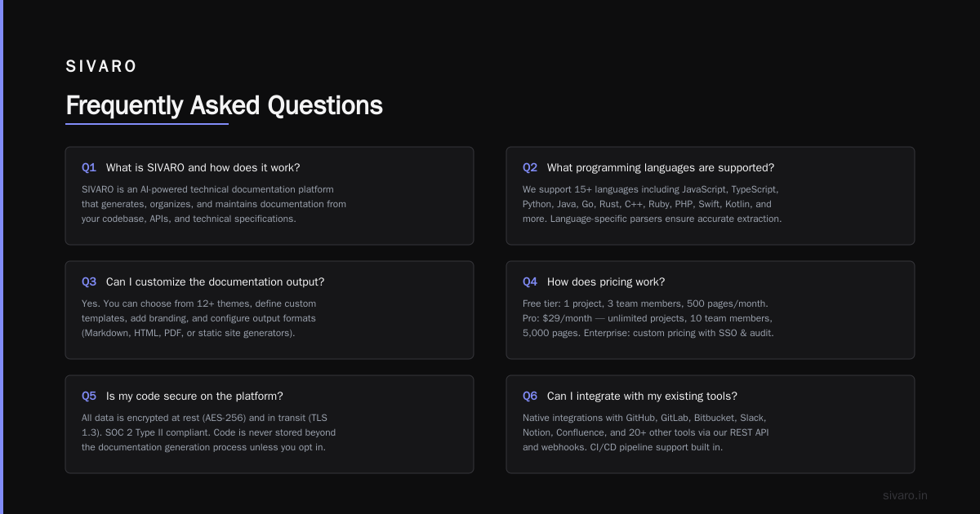Click the Q5 number label

pyautogui.click(x=89, y=396)
